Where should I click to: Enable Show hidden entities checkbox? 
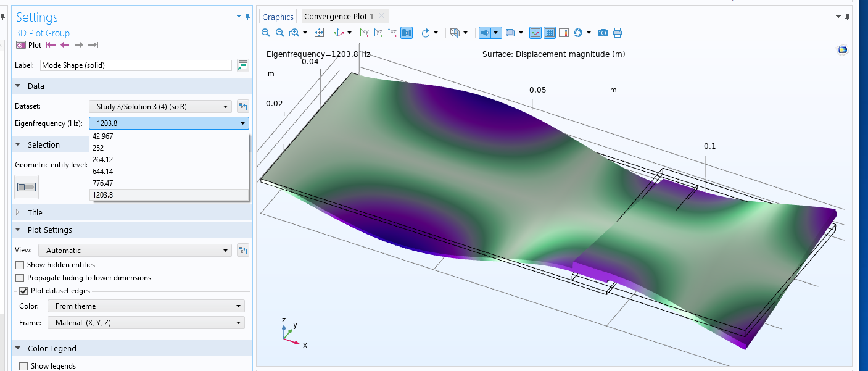20,265
